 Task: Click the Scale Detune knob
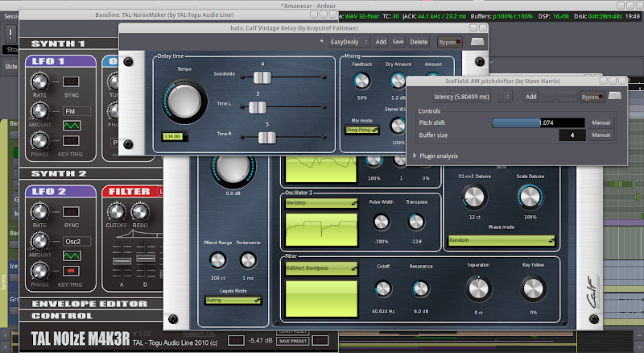530,197
